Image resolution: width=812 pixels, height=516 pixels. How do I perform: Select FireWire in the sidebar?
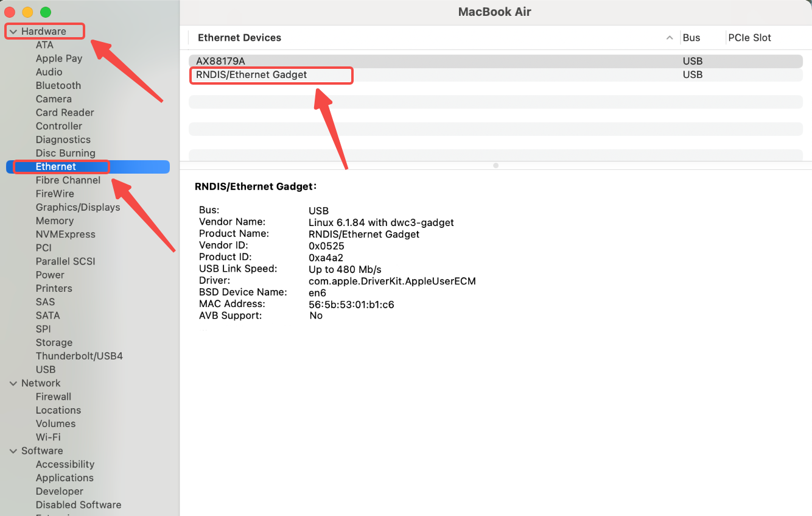coord(55,194)
